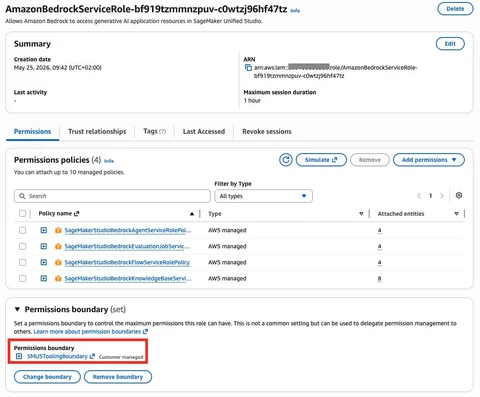Copy the role ARN with copy icon
The height and width of the screenshot is (397, 480).
[248, 68]
